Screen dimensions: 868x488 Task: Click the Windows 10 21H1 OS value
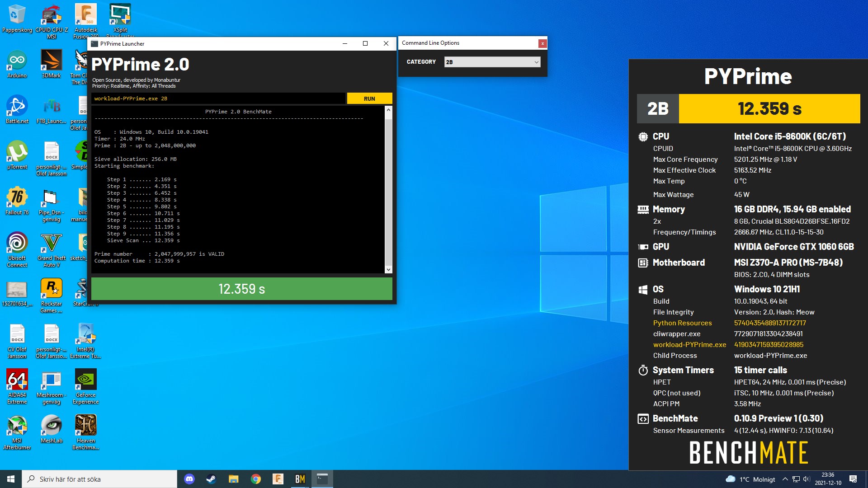click(767, 289)
